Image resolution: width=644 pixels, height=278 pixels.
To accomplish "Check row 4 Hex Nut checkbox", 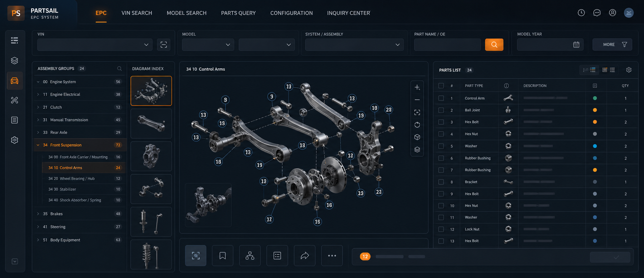I will (441, 134).
